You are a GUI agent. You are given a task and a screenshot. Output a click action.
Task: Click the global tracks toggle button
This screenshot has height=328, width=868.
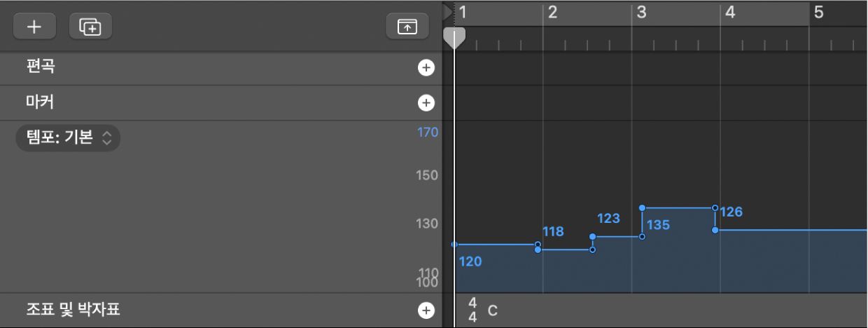tap(407, 27)
